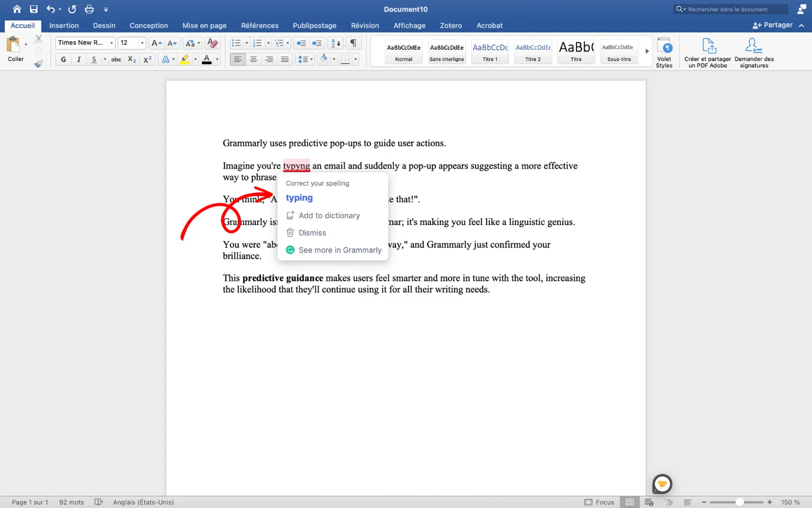Viewport: 812px width, 508px height.
Task: Switch to the Mise en page tab
Action: coord(205,25)
